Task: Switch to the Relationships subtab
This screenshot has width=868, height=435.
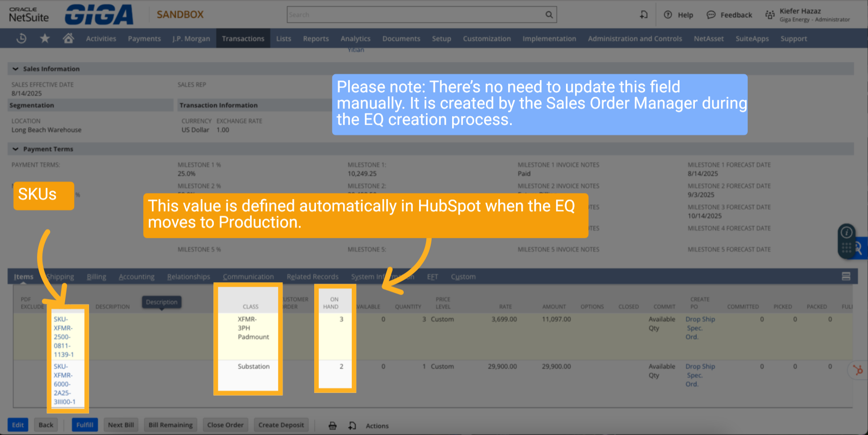Action: click(189, 277)
